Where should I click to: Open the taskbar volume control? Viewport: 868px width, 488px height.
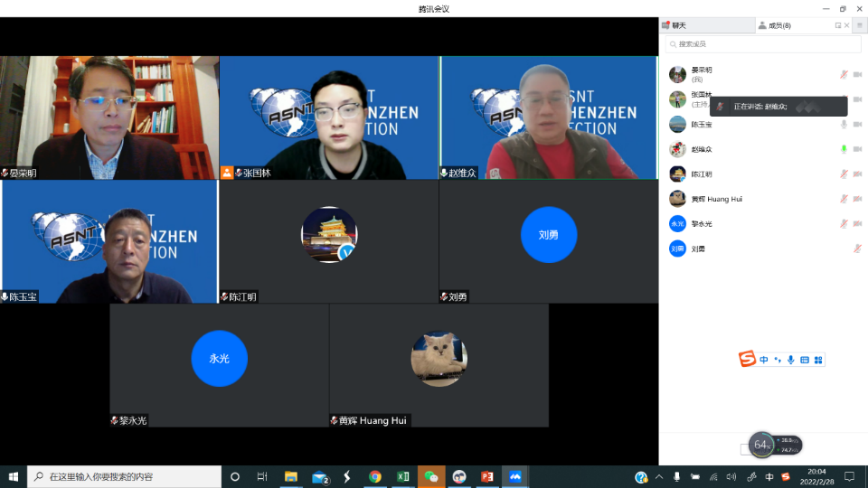coord(731,476)
